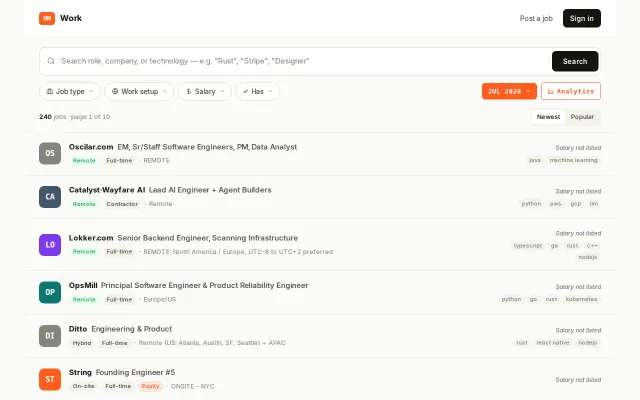This screenshot has width=640, height=400.
Task: Expand the Has filter dropdown
Action: [x=258, y=91]
